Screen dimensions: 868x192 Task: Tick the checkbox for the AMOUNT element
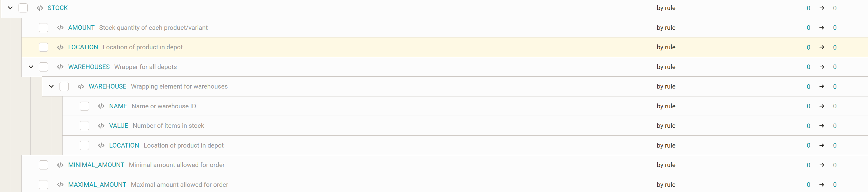pos(43,28)
